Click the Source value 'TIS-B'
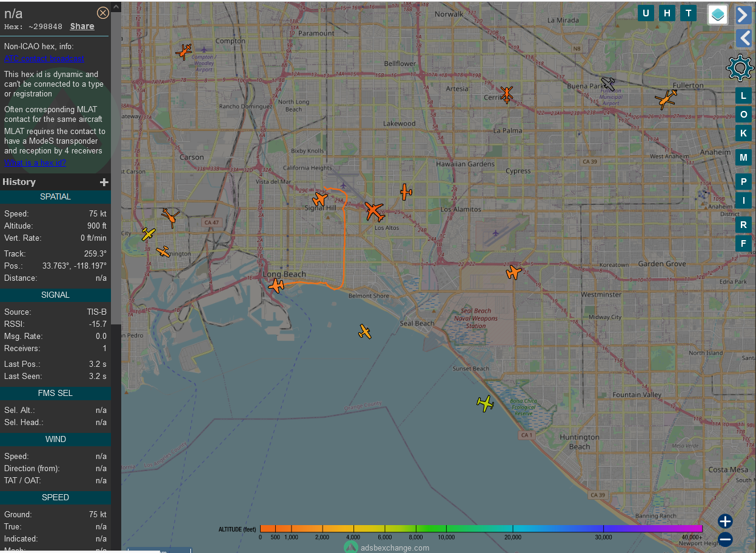 coord(96,312)
